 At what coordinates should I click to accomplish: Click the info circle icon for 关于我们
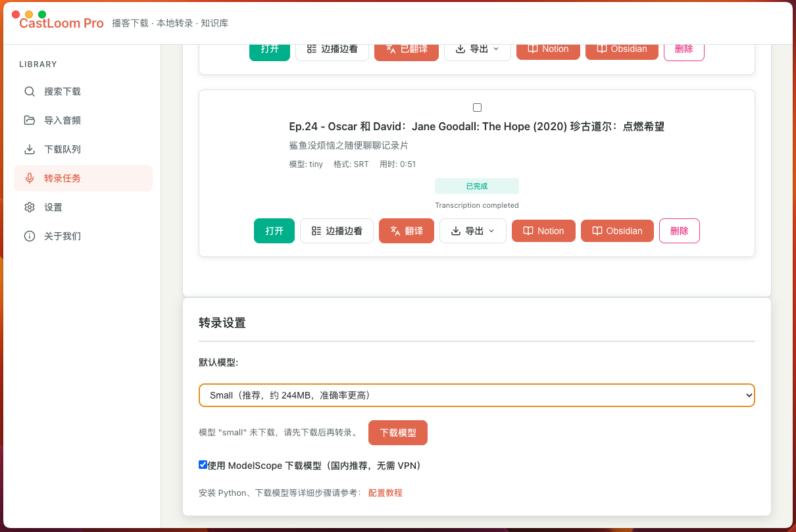30,236
